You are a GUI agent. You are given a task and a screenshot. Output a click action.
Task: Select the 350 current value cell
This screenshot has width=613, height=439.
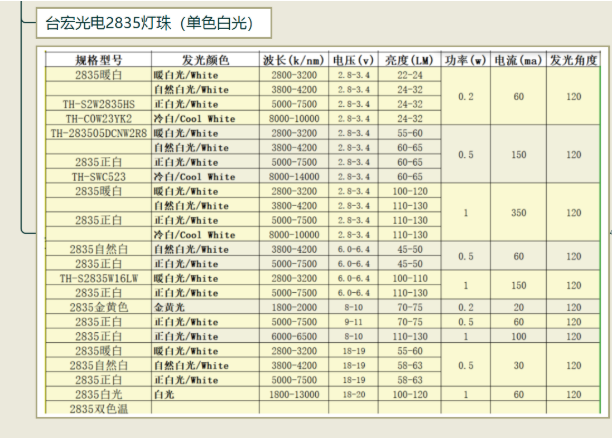pyautogui.click(x=518, y=212)
